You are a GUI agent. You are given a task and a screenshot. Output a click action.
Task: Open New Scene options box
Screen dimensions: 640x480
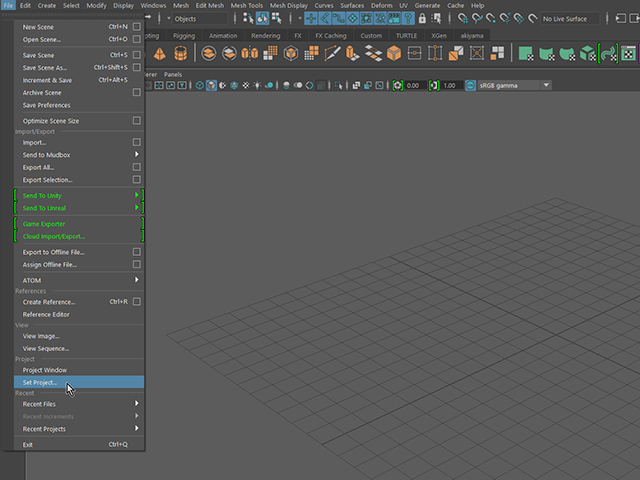coord(137,27)
